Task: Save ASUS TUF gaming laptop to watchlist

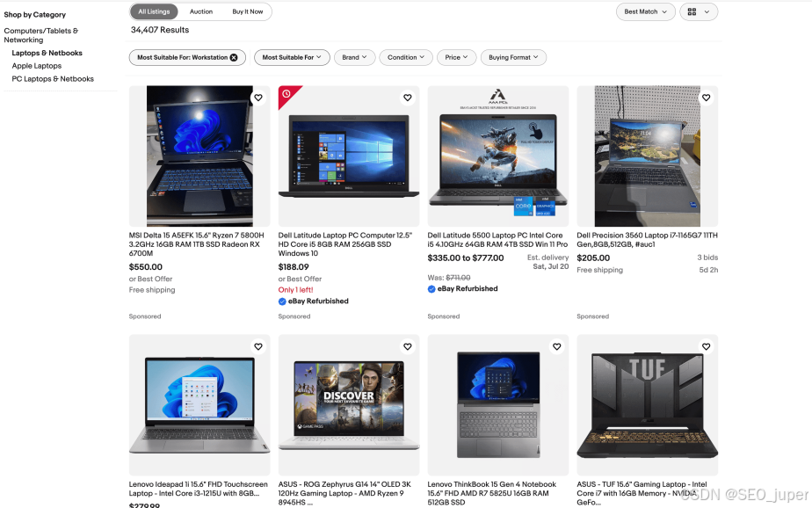Action: coord(706,347)
